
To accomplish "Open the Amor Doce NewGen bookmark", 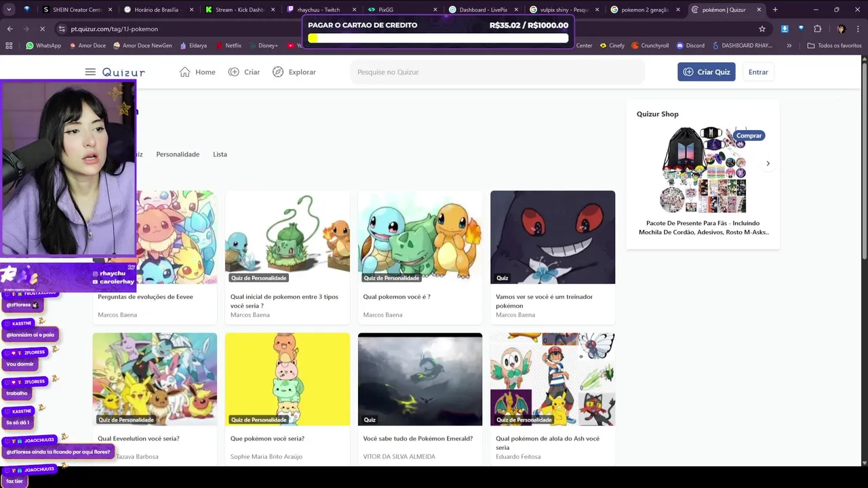I will pyautogui.click(x=142, y=45).
